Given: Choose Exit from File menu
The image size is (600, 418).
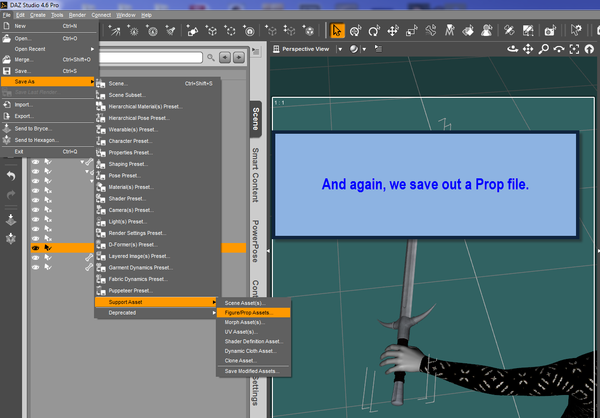Looking at the screenshot, I should [x=48, y=152].
